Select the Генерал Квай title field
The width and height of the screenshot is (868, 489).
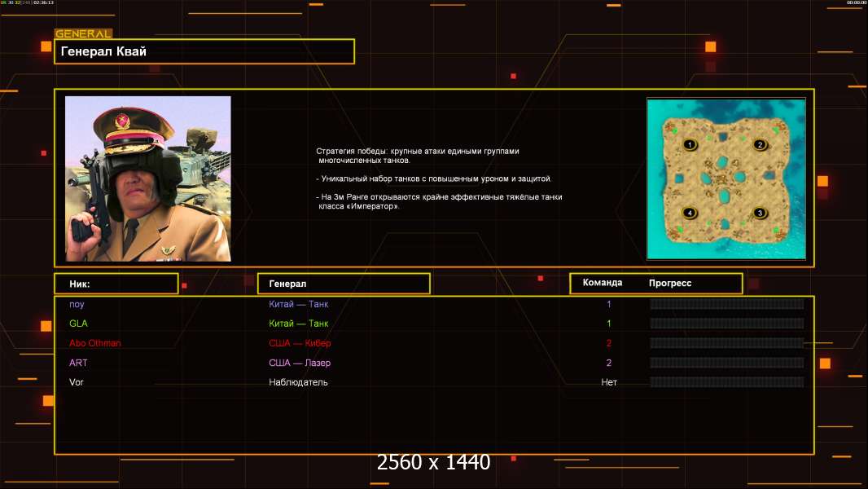[x=204, y=51]
